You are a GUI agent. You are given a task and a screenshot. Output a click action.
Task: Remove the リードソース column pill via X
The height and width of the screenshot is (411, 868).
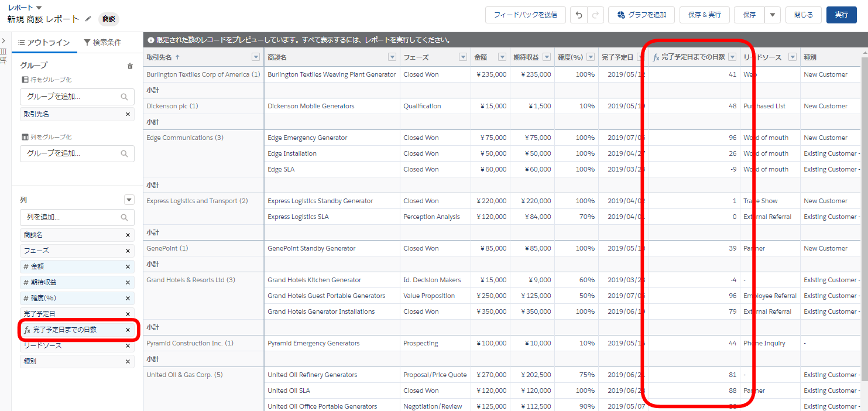(128, 345)
